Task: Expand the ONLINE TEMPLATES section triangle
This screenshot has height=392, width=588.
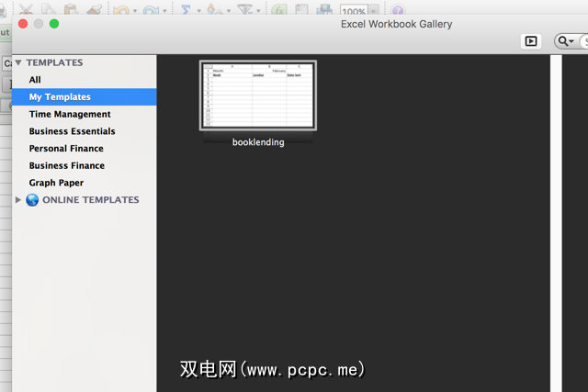Action: click(18, 200)
